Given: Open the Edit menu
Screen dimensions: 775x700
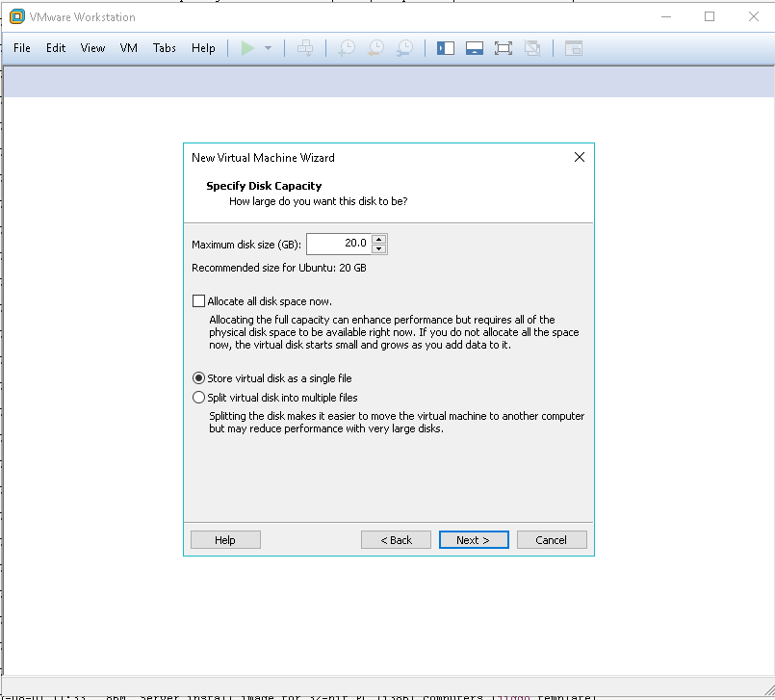Looking at the screenshot, I should [56, 48].
